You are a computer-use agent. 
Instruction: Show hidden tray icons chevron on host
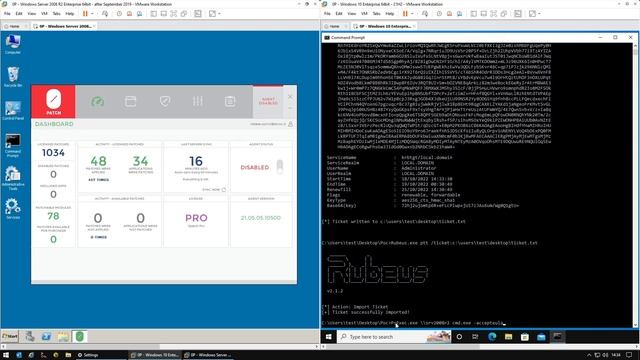589,355
